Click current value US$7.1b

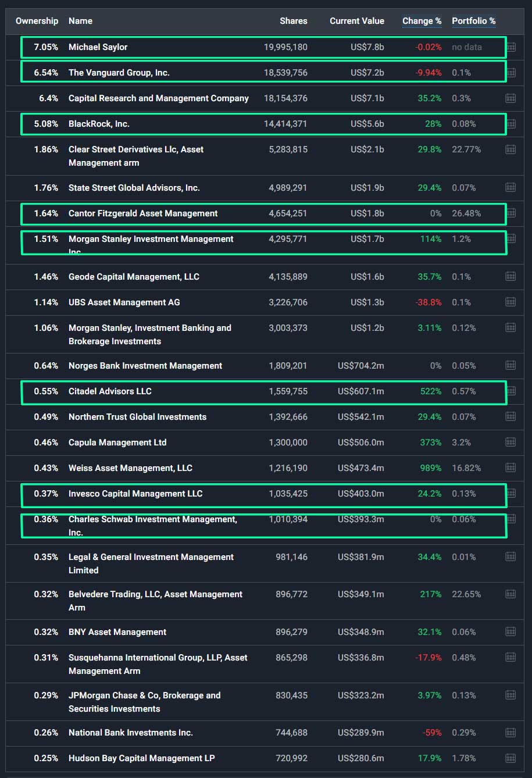pos(367,98)
